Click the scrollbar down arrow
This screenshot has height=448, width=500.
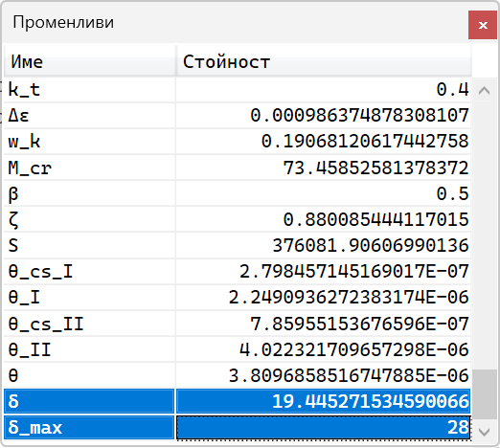[x=485, y=432]
